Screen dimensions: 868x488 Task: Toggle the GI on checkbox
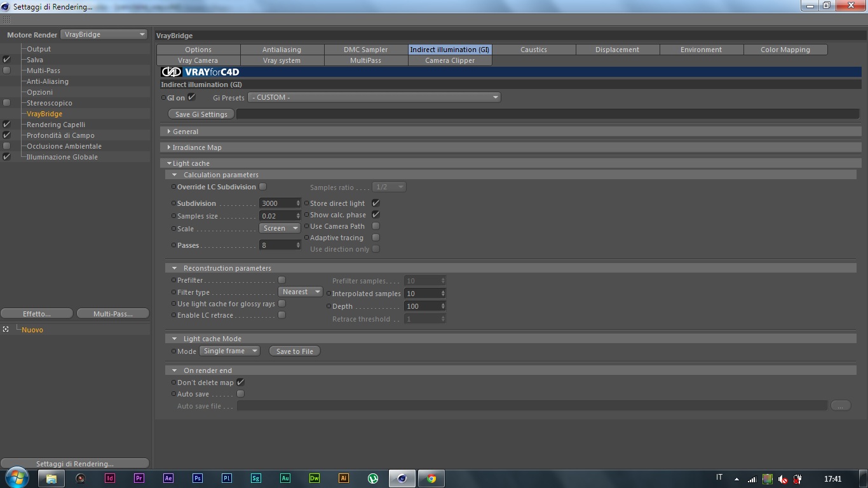pos(191,97)
